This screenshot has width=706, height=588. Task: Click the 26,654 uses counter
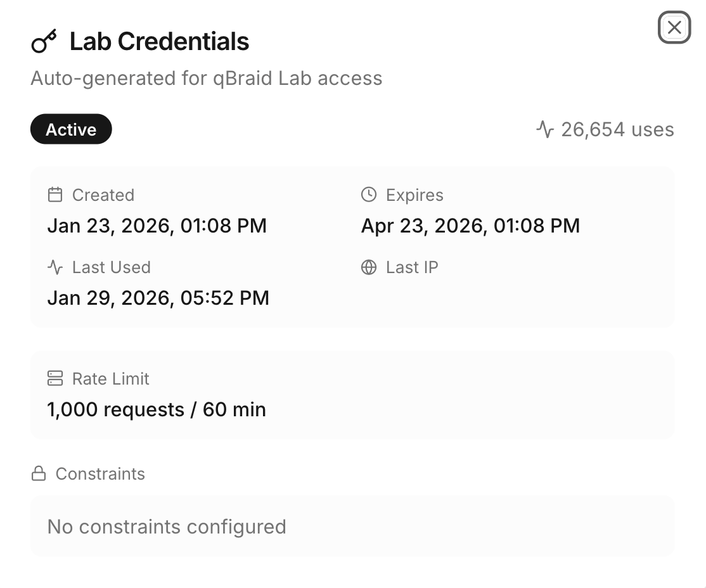[617, 130]
